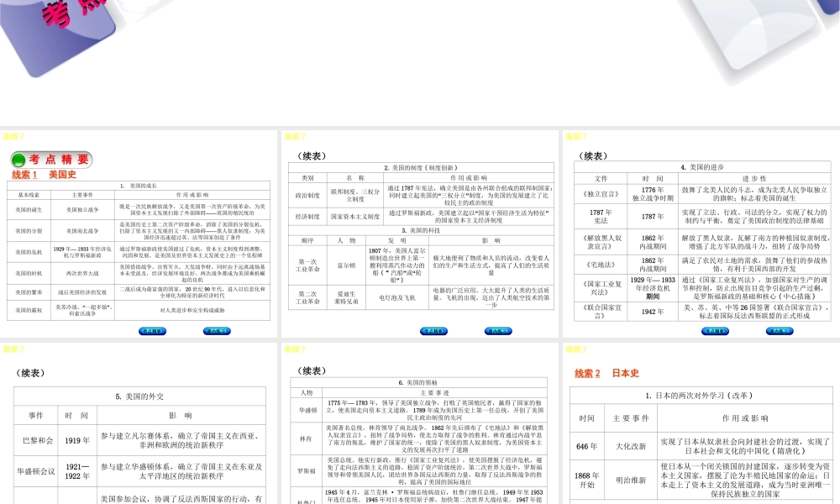The image size is (840, 504).
Task: Click the 第二次工业革命 row label
Action: click(307, 298)
